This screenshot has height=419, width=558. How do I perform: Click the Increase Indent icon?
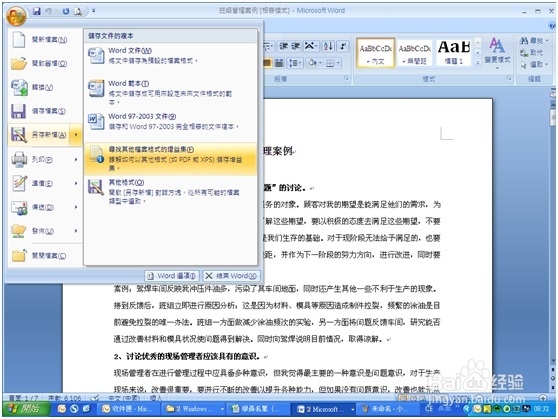click(296, 46)
